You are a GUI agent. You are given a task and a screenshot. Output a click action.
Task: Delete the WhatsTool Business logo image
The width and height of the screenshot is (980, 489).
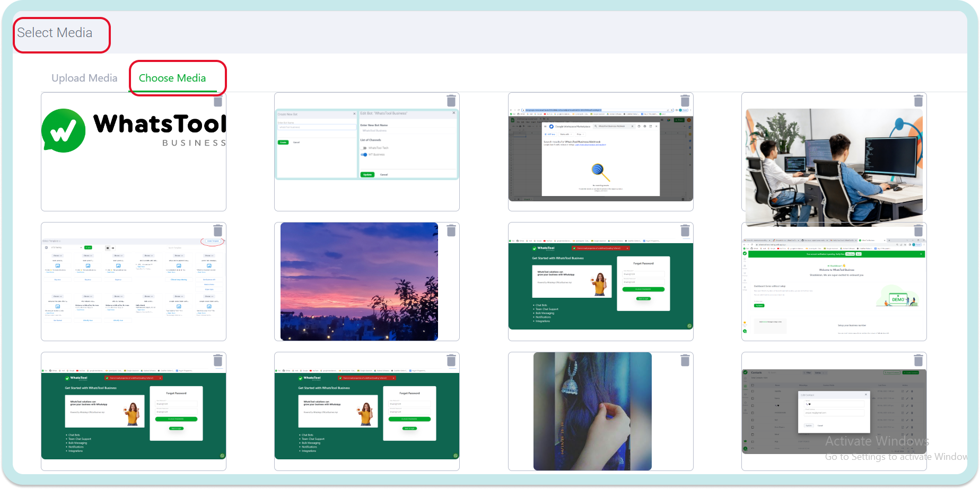pos(217,101)
